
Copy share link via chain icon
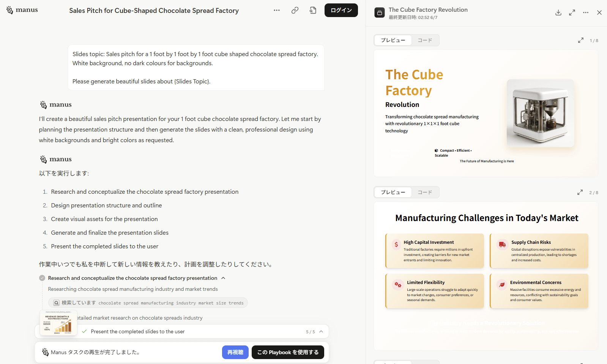click(295, 10)
